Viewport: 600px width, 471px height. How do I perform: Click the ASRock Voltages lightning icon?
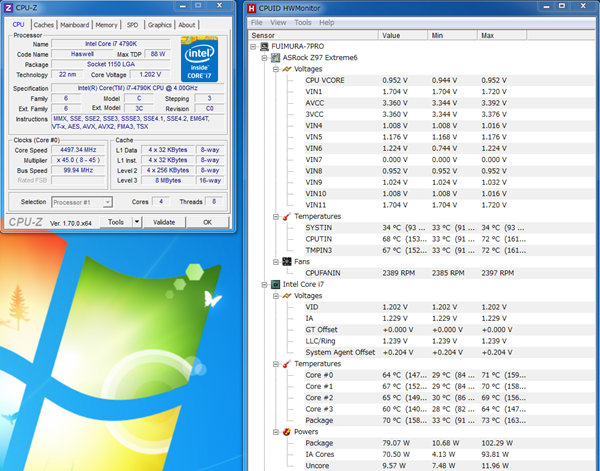coord(287,69)
